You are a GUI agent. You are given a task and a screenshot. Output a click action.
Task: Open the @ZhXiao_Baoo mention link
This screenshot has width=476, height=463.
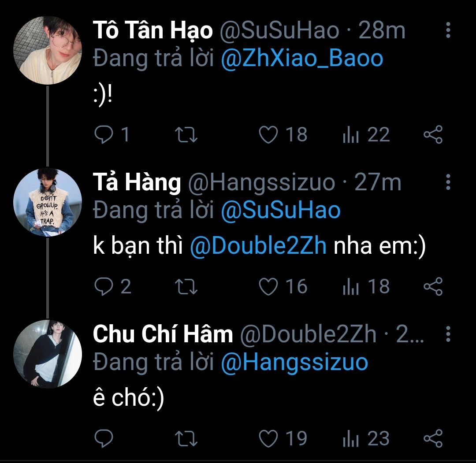tap(301, 58)
